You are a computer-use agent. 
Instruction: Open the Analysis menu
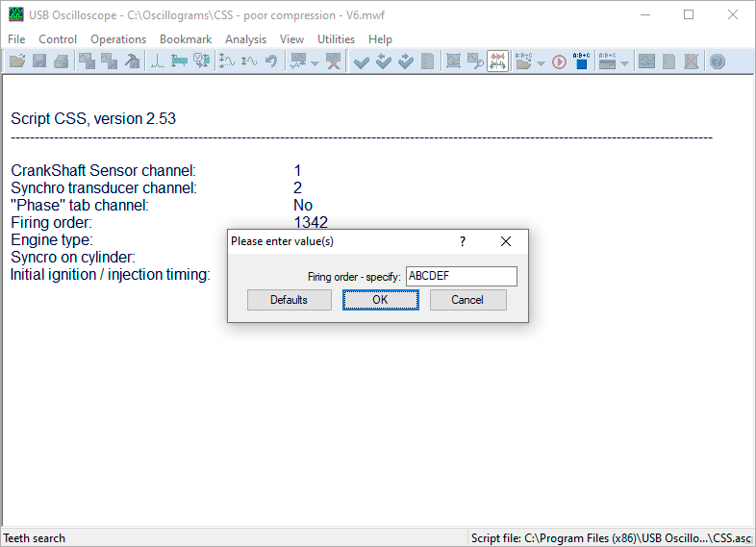pos(245,39)
